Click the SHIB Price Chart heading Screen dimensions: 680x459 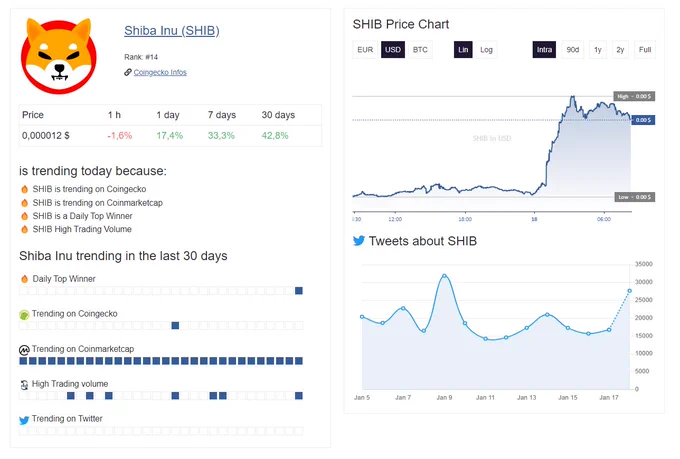tap(401, 24)
